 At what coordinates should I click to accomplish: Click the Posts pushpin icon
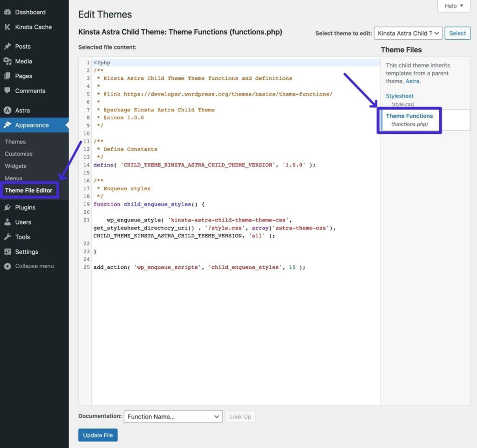click(8, 46)
